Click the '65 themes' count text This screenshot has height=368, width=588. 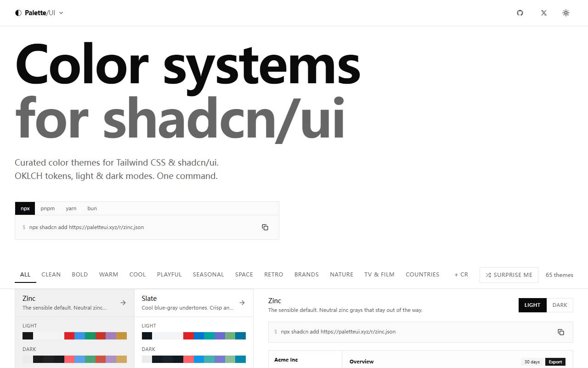[x=560, y=275]
